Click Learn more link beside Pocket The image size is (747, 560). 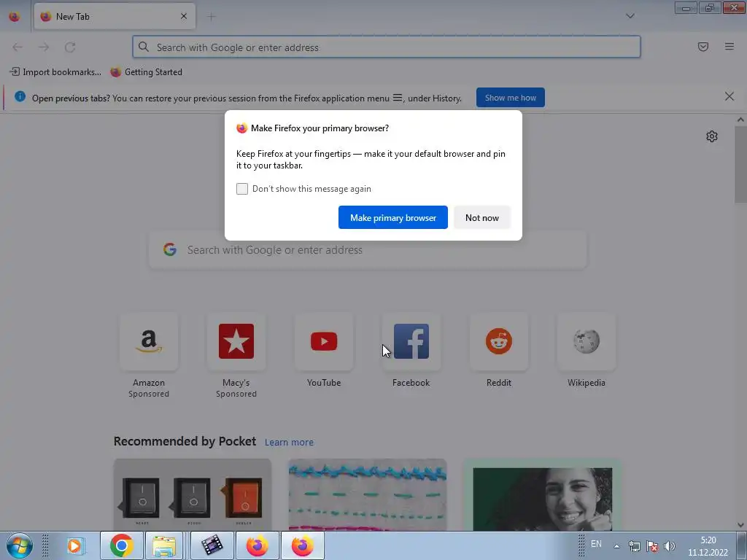(x=289, y=443)
